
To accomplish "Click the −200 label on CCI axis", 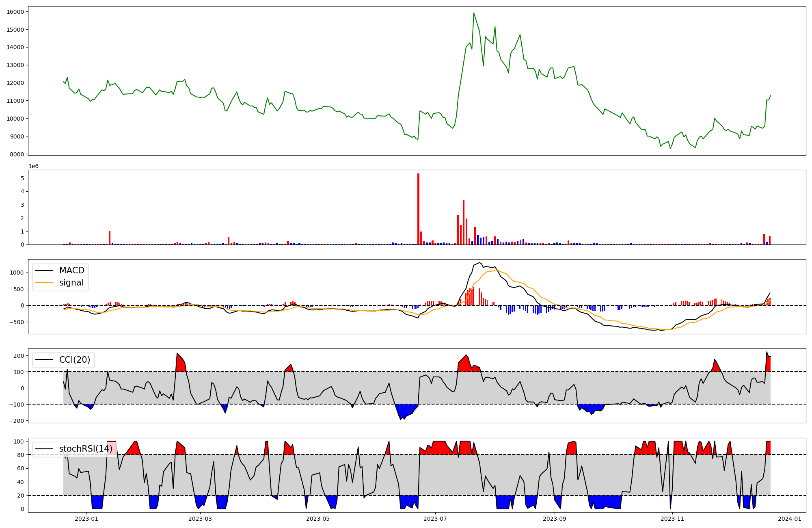I will tap(16, 421).
